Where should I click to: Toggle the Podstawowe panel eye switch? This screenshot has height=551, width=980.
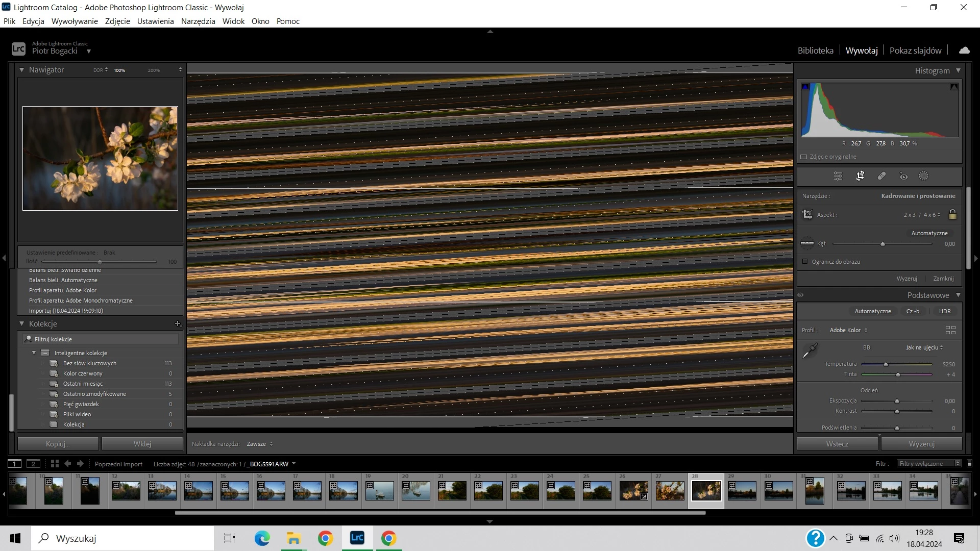[x=800, y=295]
